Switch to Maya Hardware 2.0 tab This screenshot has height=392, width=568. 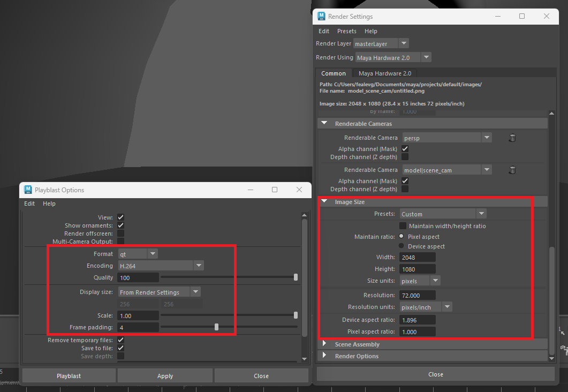384,73
